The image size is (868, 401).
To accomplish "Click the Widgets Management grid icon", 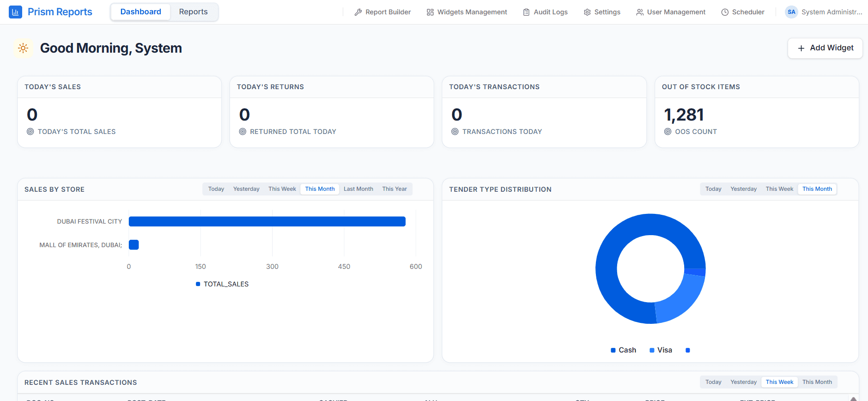I will [430, 12].
